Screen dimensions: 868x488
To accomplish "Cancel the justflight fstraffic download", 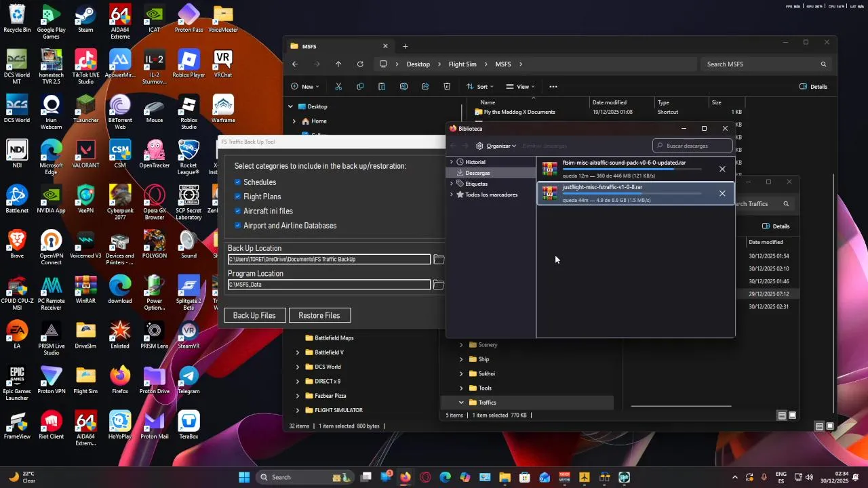I will pyautogui.click(x=722, y=194).
